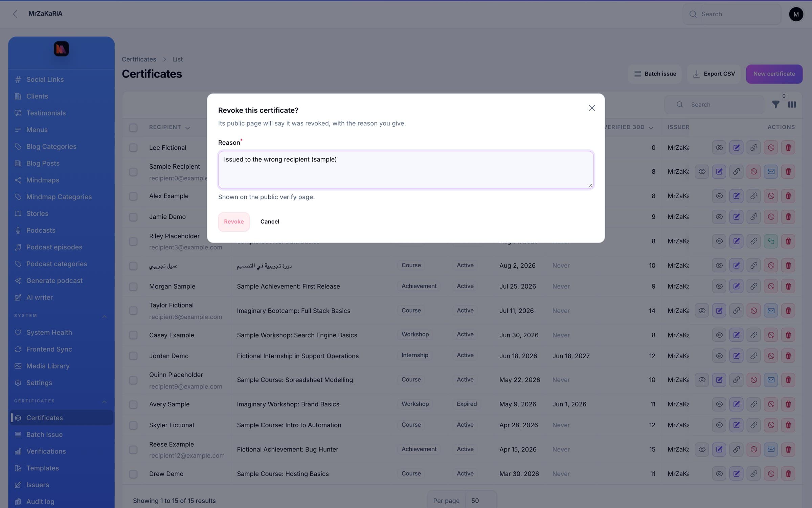
Task: Sort by Verified 30D column chevron
Action: (651, 128)
